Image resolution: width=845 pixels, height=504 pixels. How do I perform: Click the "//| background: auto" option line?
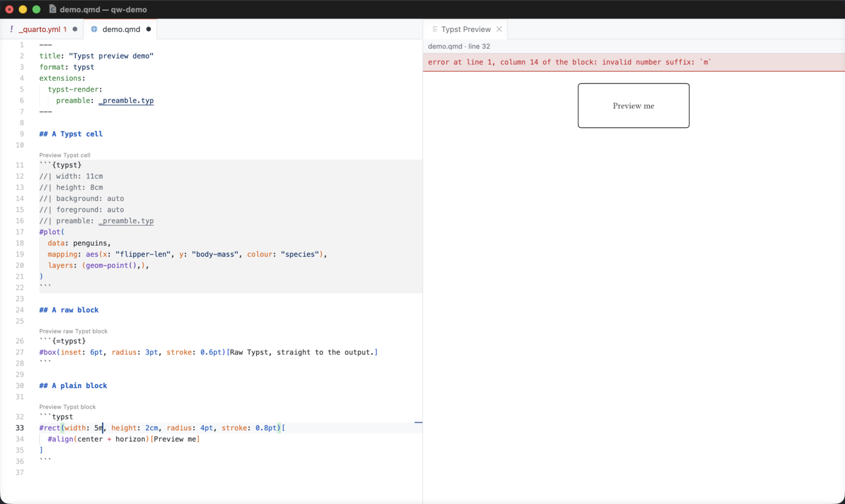coord(81,199)
